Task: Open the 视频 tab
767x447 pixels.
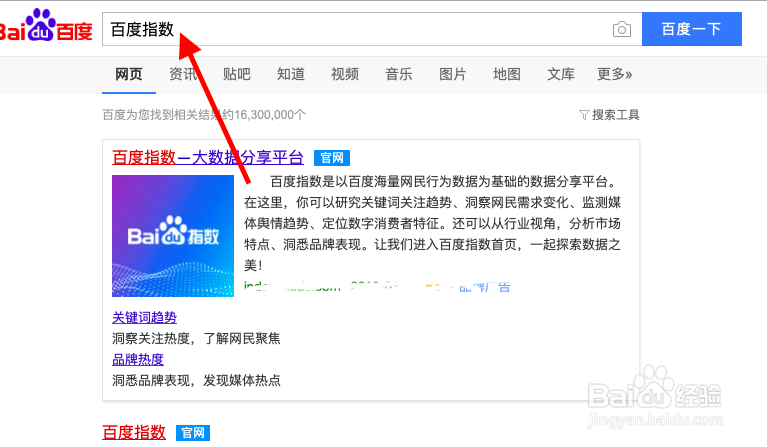Action: click(x=345, y=74)
